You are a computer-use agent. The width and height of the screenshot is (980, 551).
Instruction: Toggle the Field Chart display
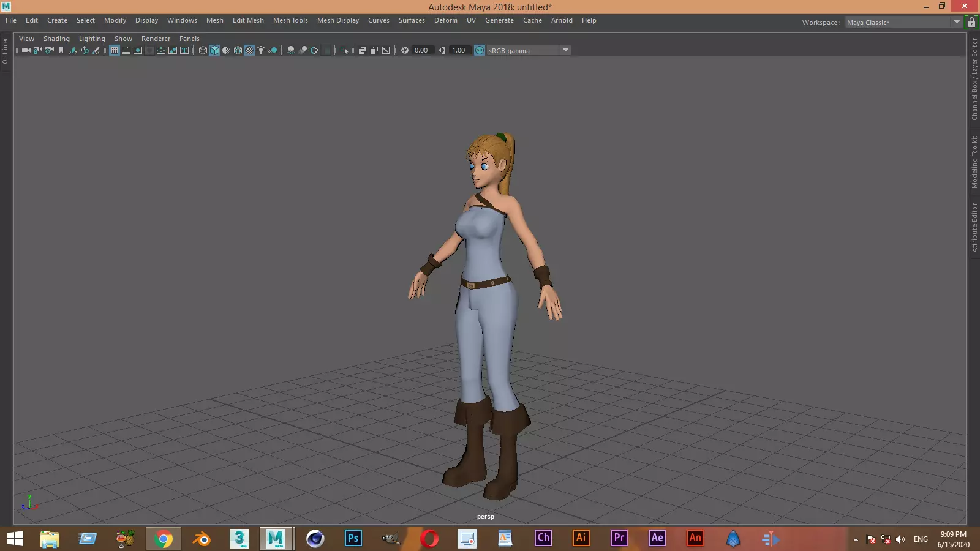coord(161,50)
